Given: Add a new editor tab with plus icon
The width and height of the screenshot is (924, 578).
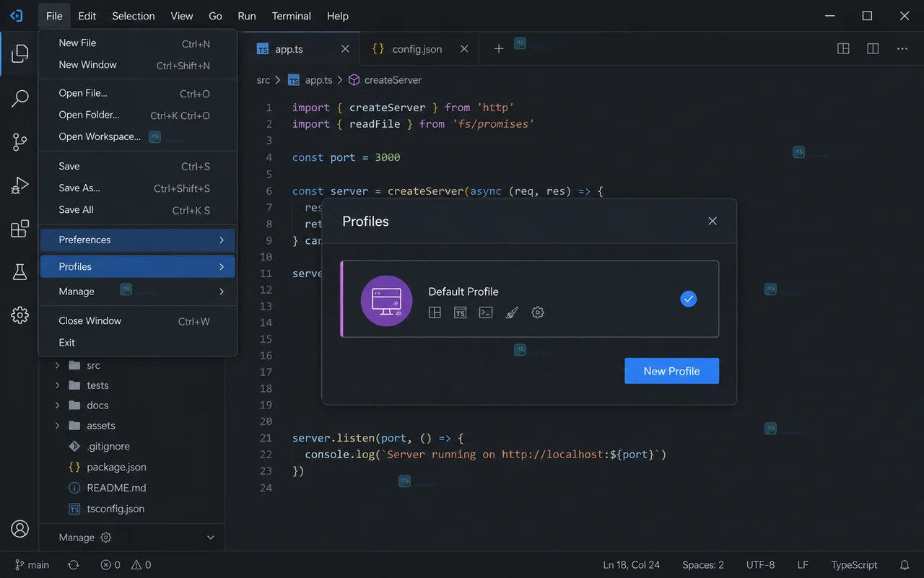Looking at the screenshot, I should point(499,49).
